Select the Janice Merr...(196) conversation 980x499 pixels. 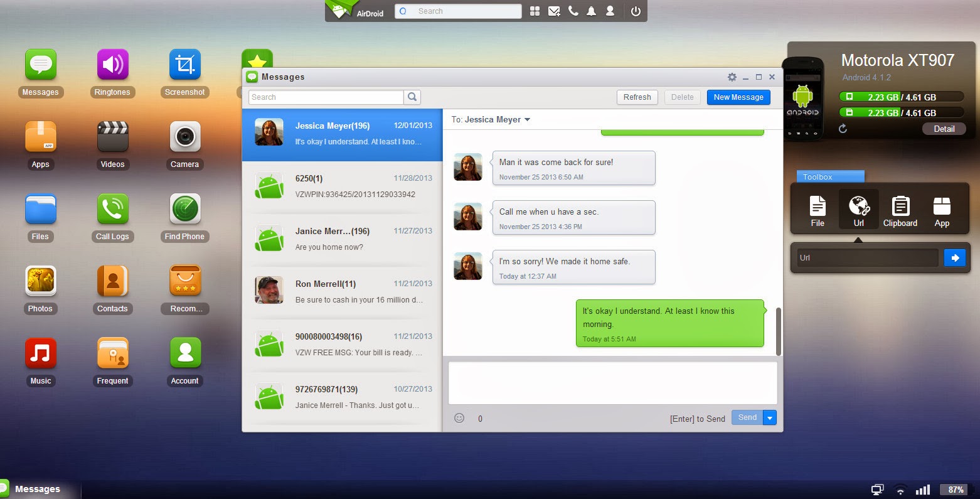coord(342,240)
